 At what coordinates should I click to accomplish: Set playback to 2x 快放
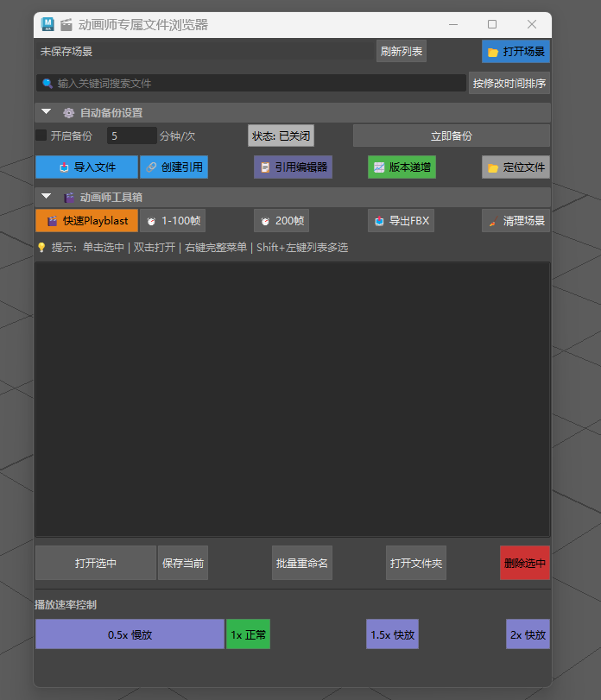(528, 634)
